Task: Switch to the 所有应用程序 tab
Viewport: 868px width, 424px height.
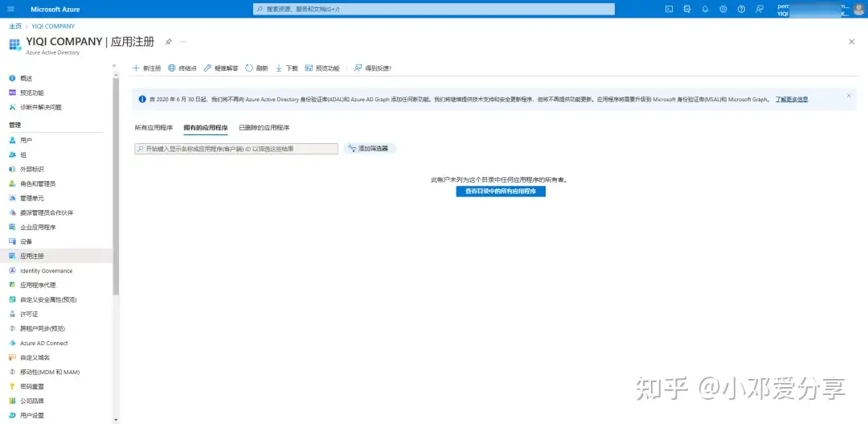Action: click(x=154, y=127)
